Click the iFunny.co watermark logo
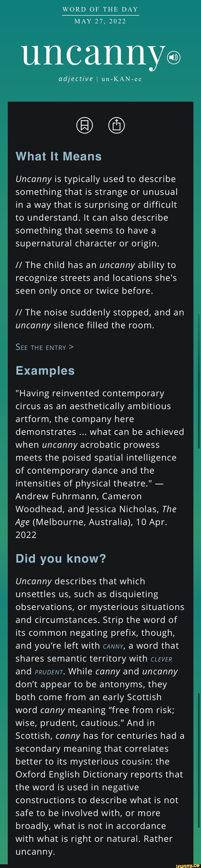Viewport: 201px width, 868px height. tap(188, 865)
